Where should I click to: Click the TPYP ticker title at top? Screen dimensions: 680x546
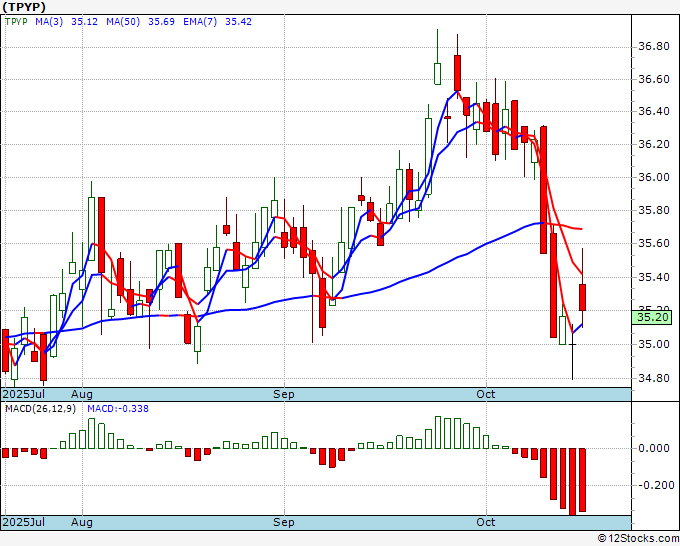[x=23, y=6]
